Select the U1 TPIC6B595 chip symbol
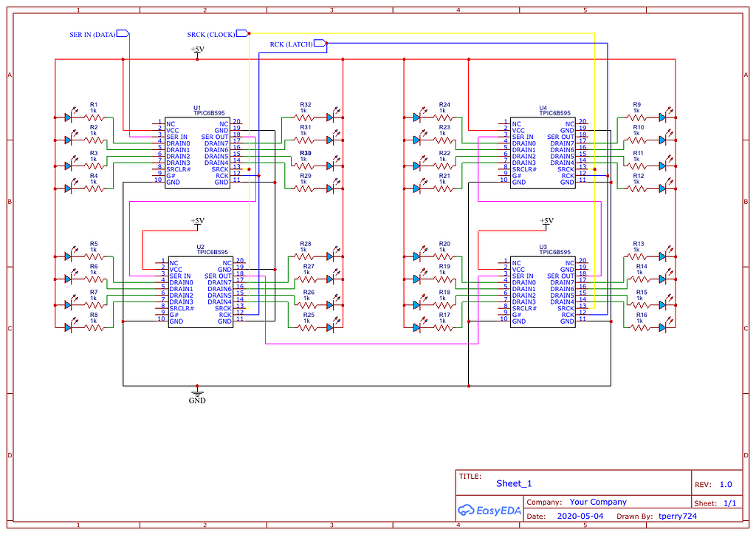The height and width of the screenshot is (535, 756). [x=196, y=151]
